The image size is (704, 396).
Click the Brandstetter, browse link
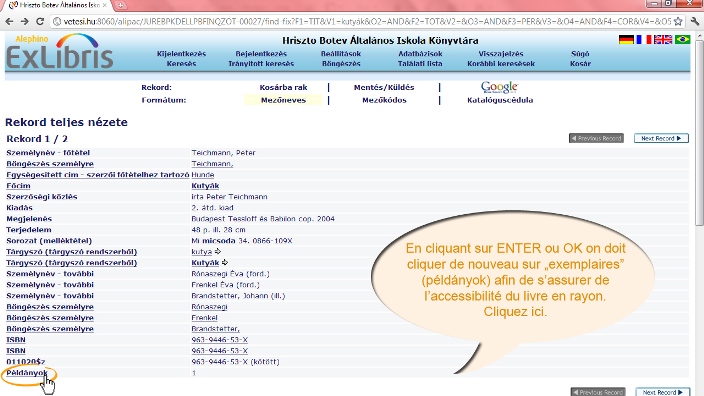click(x=216, y=329)
